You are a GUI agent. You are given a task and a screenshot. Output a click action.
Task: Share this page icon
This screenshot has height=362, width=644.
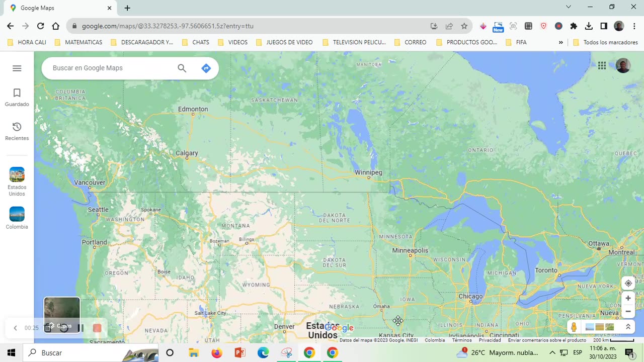(x=449, y=26)
